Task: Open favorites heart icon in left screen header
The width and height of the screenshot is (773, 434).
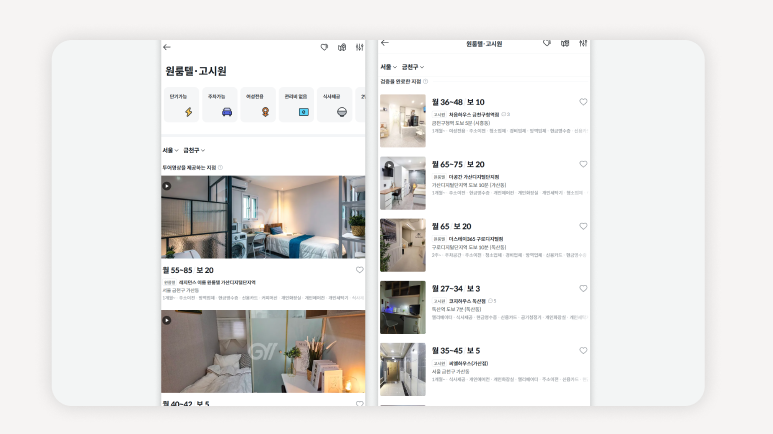Action: 324,47
